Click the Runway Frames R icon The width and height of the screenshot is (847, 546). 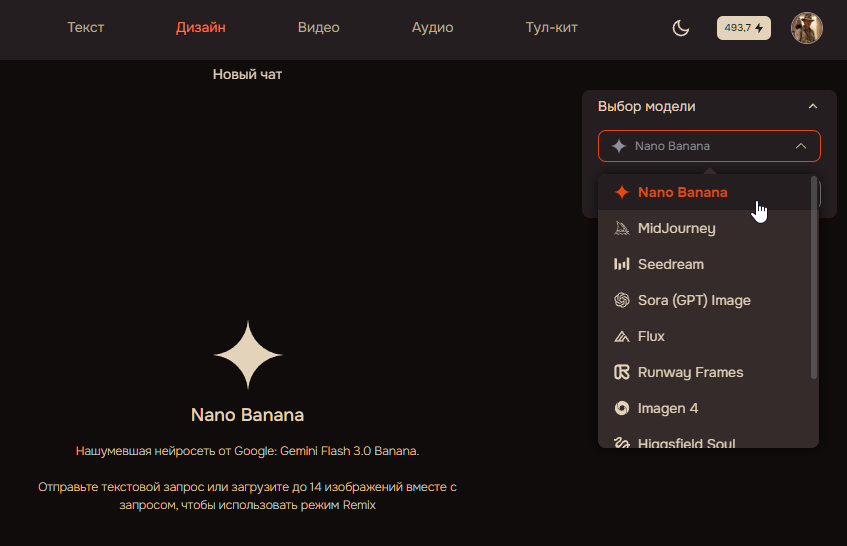tap(622, 372)
